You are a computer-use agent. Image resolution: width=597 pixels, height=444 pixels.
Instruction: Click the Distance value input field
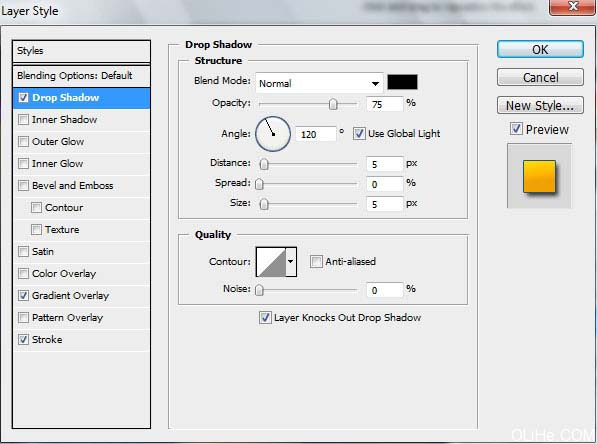pyautogui.click(x=384, y=164)
